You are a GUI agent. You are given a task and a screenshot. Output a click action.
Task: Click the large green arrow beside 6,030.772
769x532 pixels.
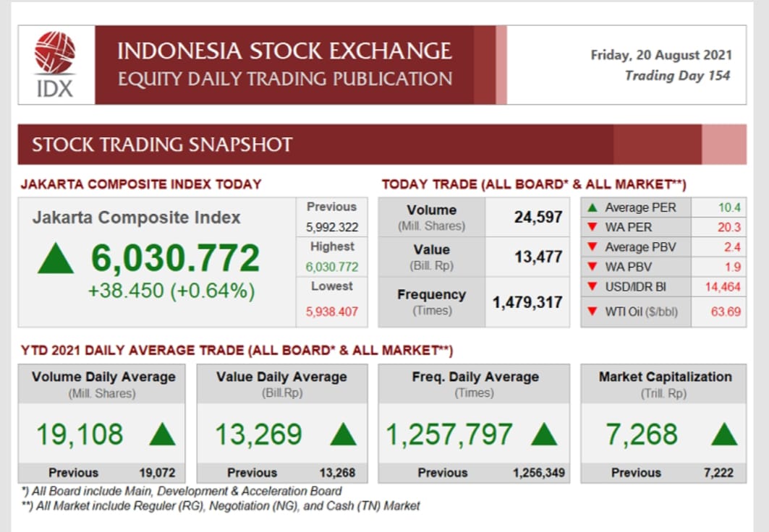point(56,259)
